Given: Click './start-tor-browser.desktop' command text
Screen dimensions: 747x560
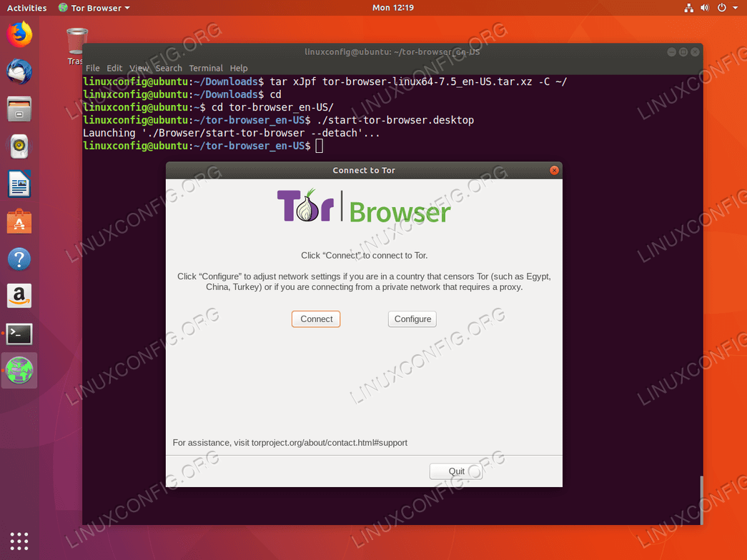Looking at the screenshot, I should (x=395, y=121).
